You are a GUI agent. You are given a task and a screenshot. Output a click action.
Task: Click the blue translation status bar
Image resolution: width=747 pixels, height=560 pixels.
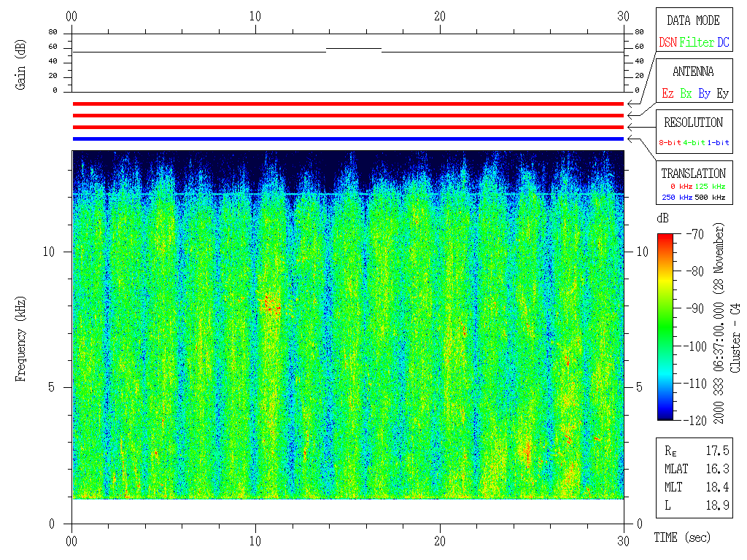348,139
